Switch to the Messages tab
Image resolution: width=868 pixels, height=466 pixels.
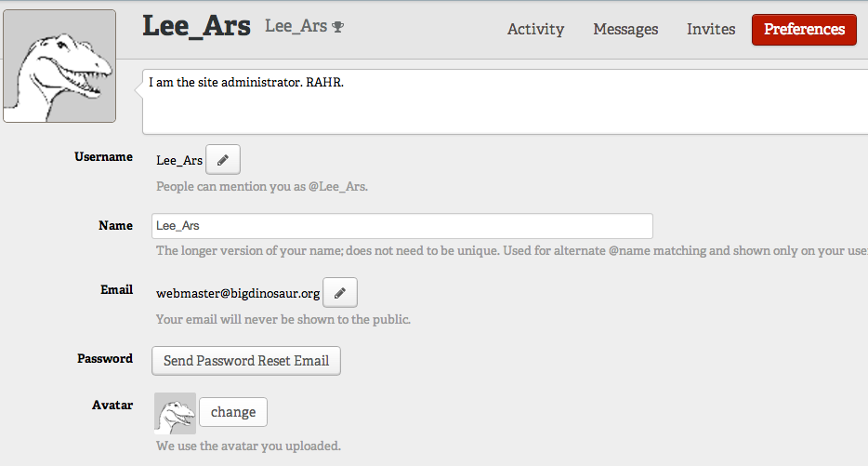tap(625, 29)
